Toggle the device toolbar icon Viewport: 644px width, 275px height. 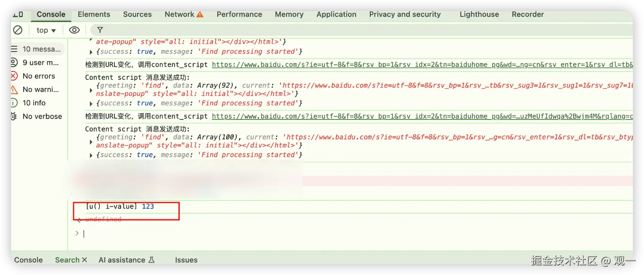pyautogui.click(x=18, y=14)
